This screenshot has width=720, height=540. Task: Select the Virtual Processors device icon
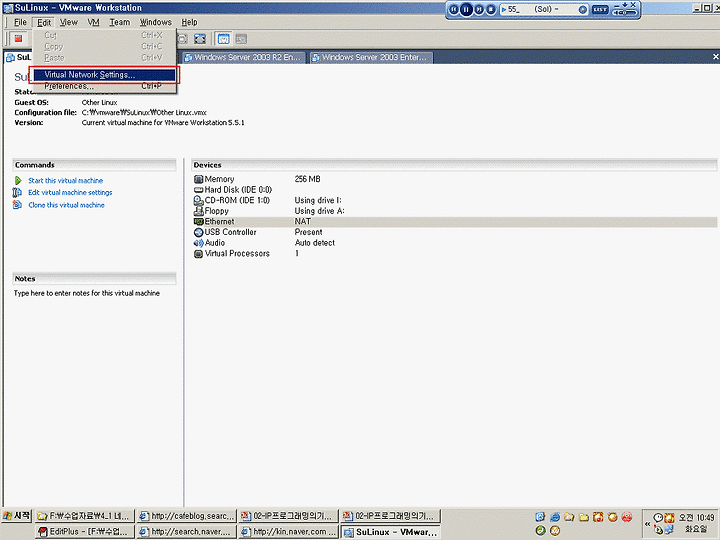click(x=198, y=253)
